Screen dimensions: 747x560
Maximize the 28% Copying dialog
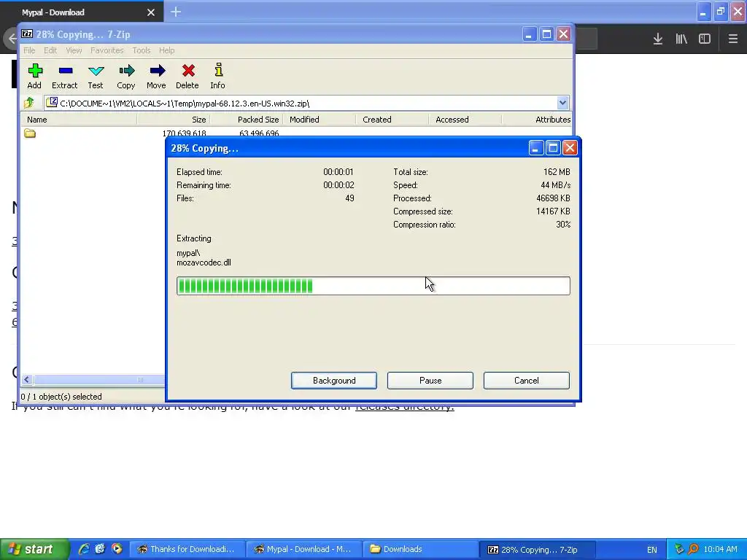(553, 148)
